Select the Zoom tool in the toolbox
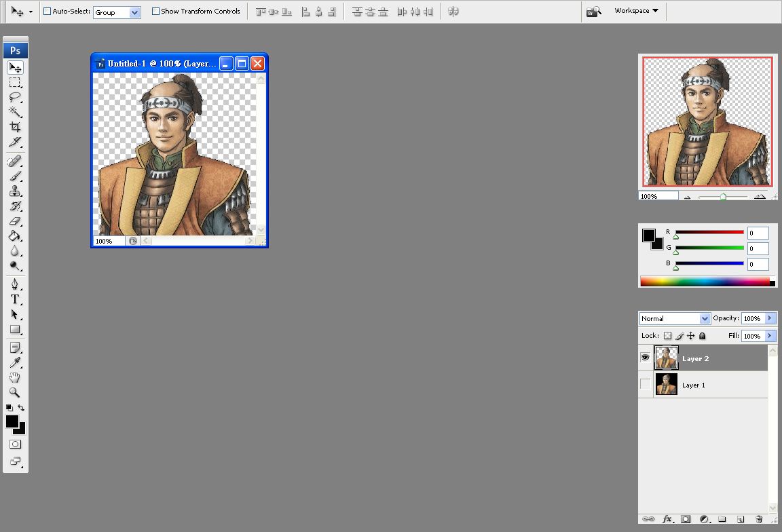 click(15, 392)
